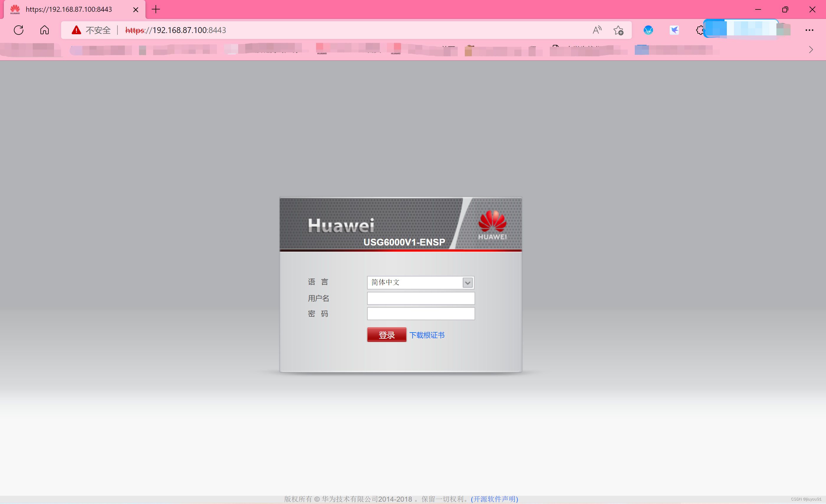Screen dimensions: 826x504
Task: Open the read aloud icon in address bar
Action: coord(597,30)
